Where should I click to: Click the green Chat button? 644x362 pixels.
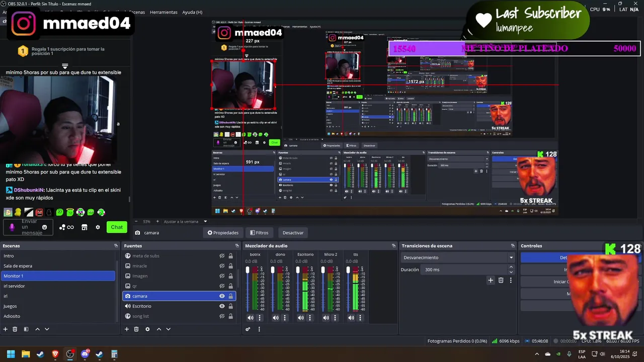point(117,227)
